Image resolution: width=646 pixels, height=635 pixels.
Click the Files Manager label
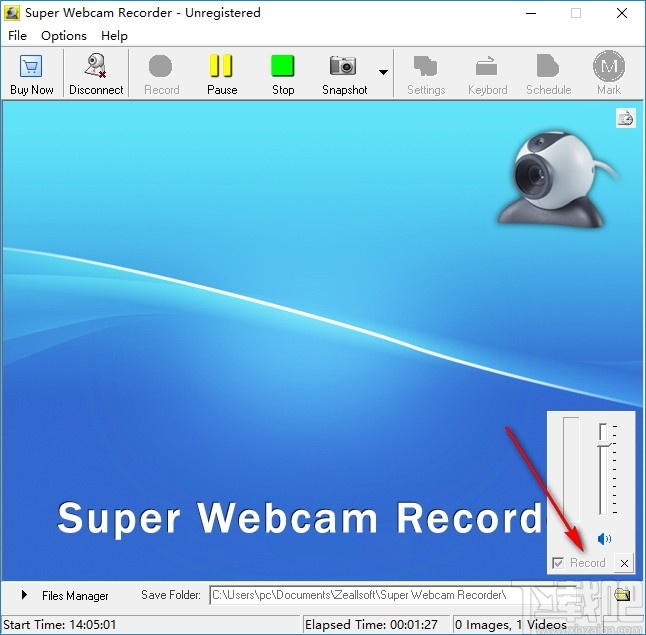75,596
